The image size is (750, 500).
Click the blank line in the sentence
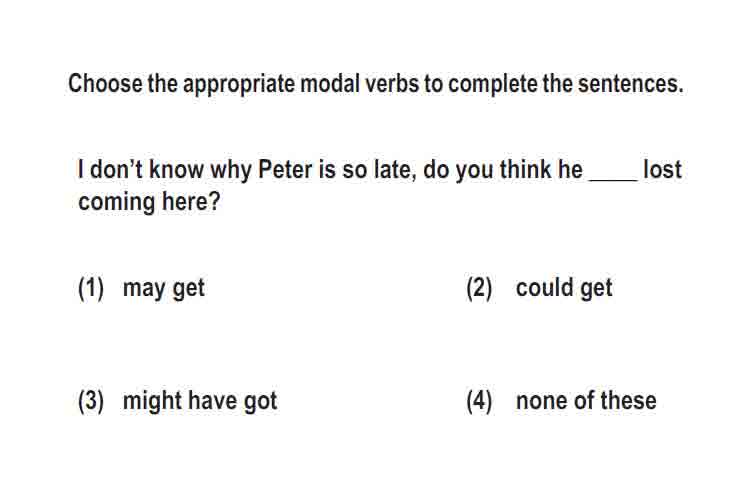(x=613, y=178)
